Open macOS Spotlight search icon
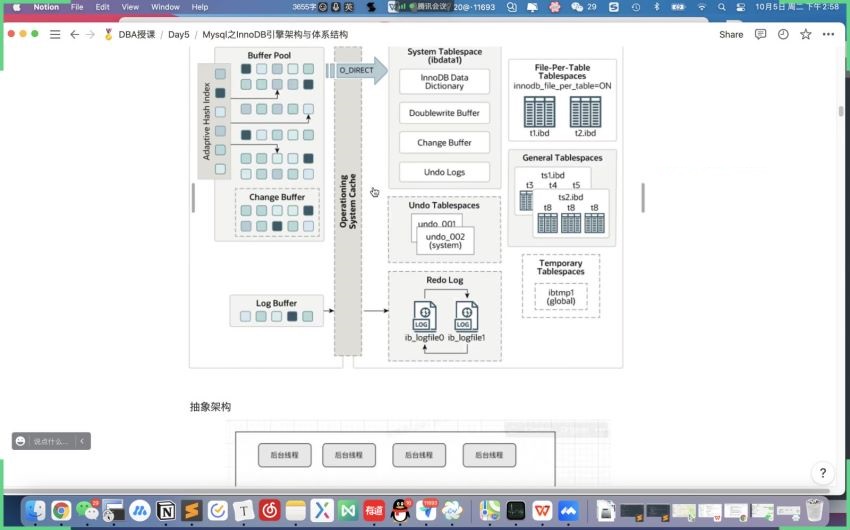850x530 pixels. 721,7
